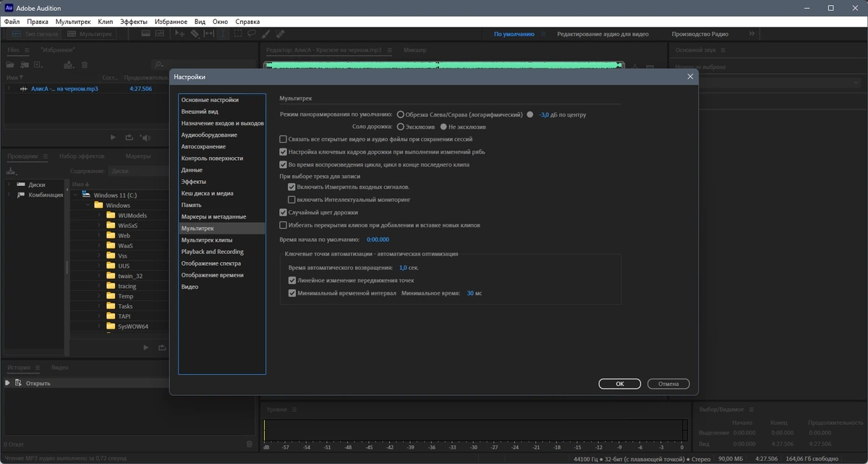Uncheck 'Линейное изменение передвижения точек'
Screen dimensions: 868x464
(292, 280)
